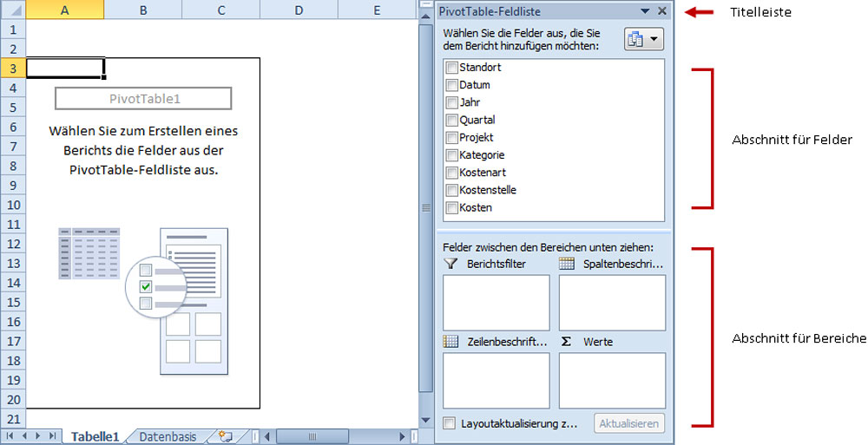Viewport: 868px width, 445px height.
Task: Click the Spaltenbeschriftungen grid icon
Action: click(x=567, y=264)
